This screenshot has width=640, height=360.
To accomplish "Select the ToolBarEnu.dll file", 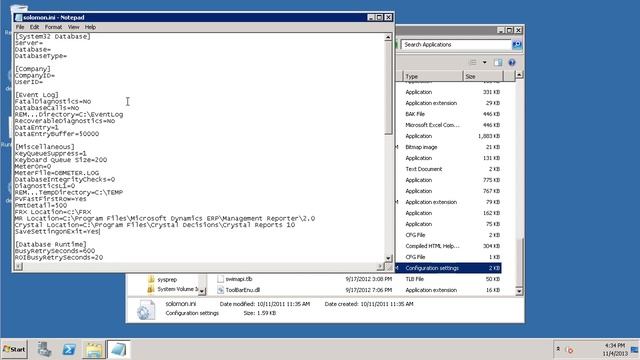I will click(x=243, y=290).
